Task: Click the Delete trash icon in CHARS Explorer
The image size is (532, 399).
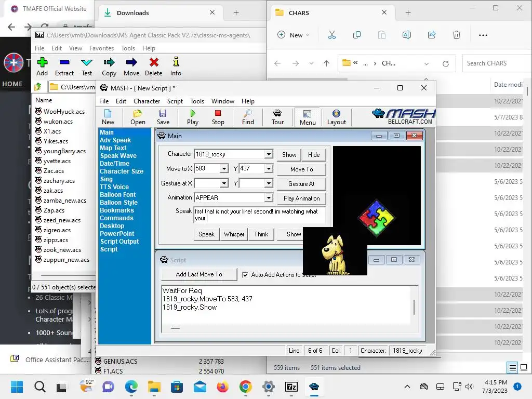Action: pos(457,35)
